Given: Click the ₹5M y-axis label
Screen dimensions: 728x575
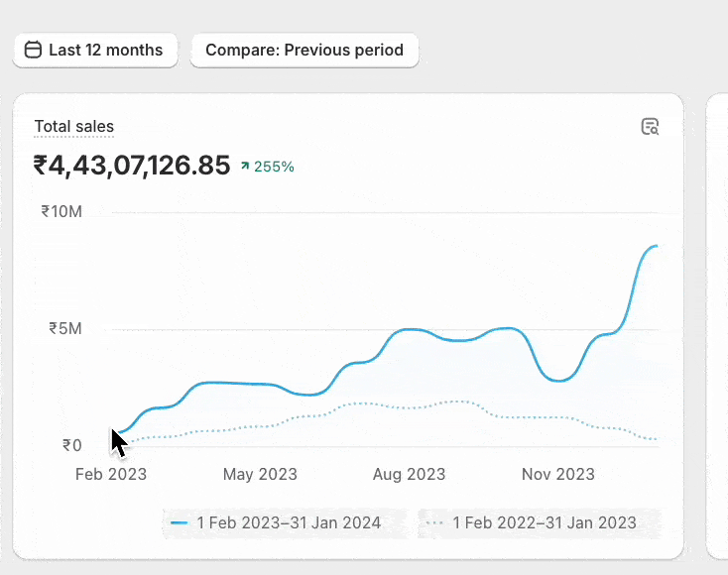Looking at the screenshot, I should pos(65,328).
